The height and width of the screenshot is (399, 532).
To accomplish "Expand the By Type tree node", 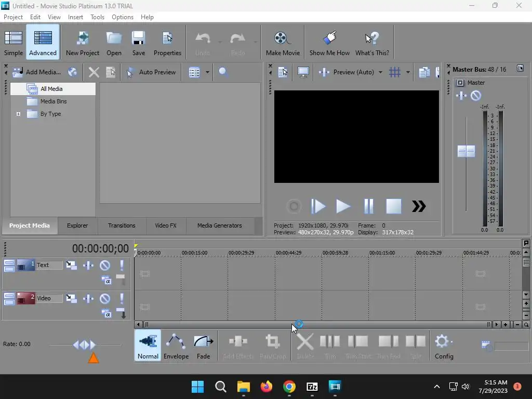I will 18,114.
